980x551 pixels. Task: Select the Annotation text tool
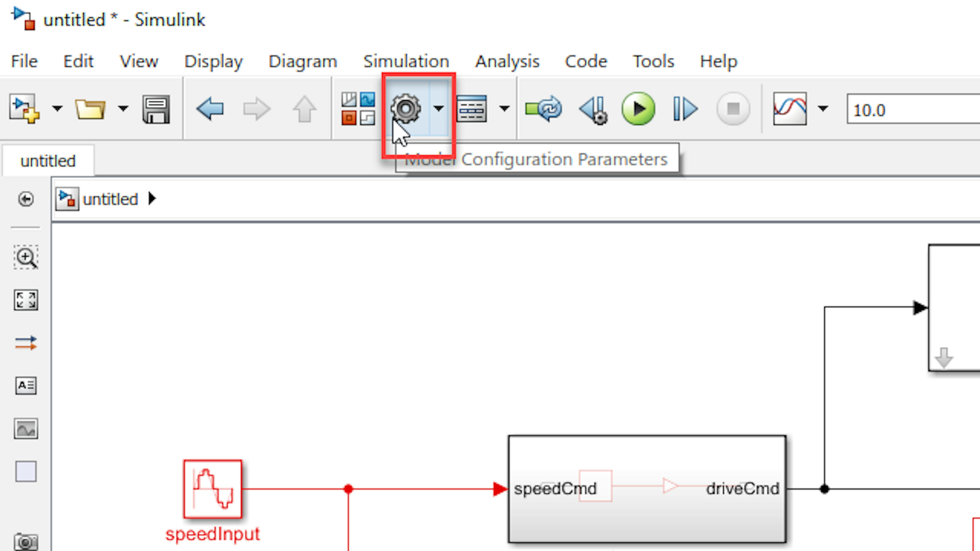(26, 386)
